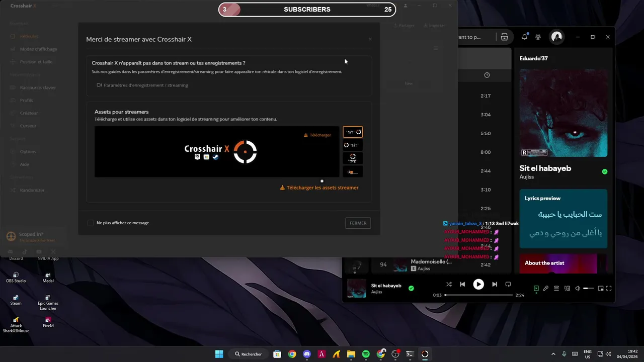Open Spotify notifications bell

[525, 37]
